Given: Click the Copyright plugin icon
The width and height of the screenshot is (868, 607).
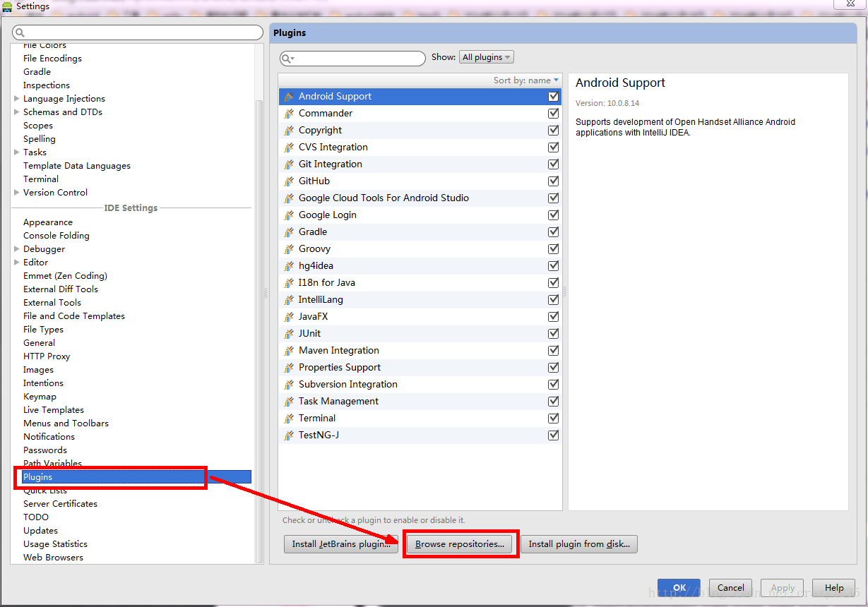Looking at the screenshot, I should point(289,131).
